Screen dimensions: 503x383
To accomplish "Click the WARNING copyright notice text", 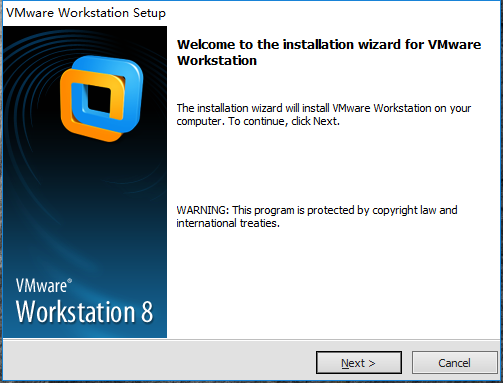I will (317, 216).
